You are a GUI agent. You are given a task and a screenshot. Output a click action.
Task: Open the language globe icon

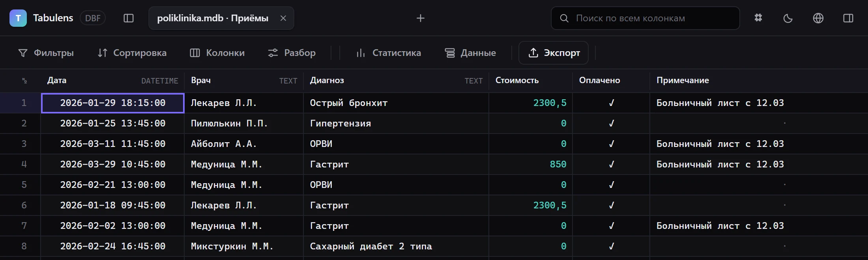click(818, 18)
